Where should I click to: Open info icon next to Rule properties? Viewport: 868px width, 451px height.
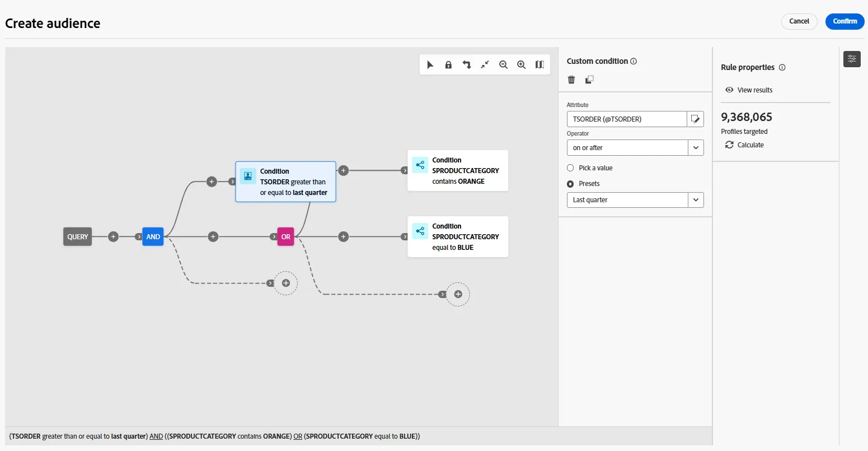tap(782, 67)
